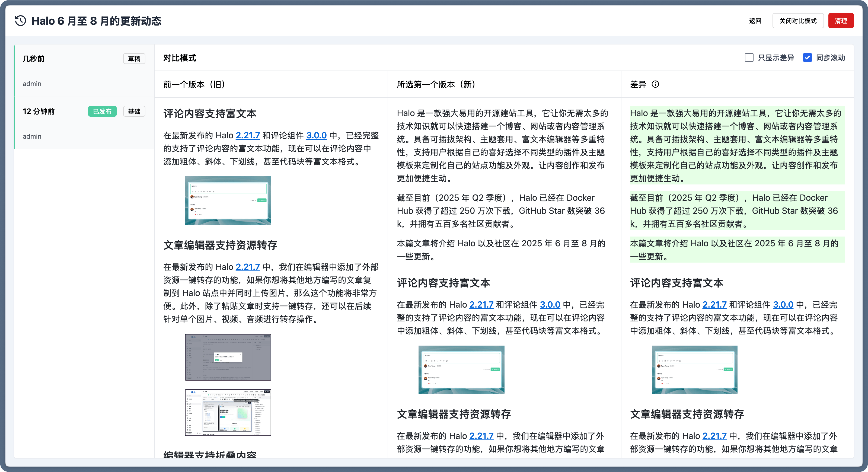This screenshot has width=868, height=472.
Task: Open 3.0.0 link in the new version column
Action: (x=550, y=305)
